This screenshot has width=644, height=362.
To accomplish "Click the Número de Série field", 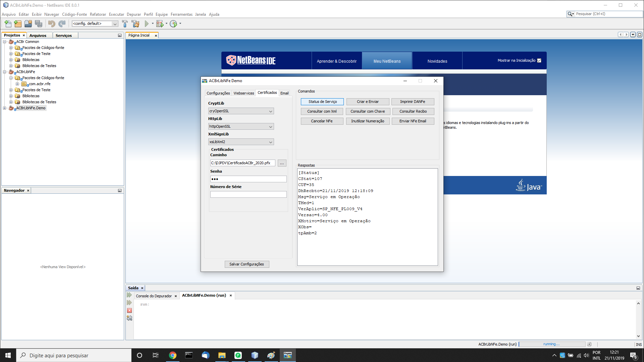I will [x=248, y=195].
